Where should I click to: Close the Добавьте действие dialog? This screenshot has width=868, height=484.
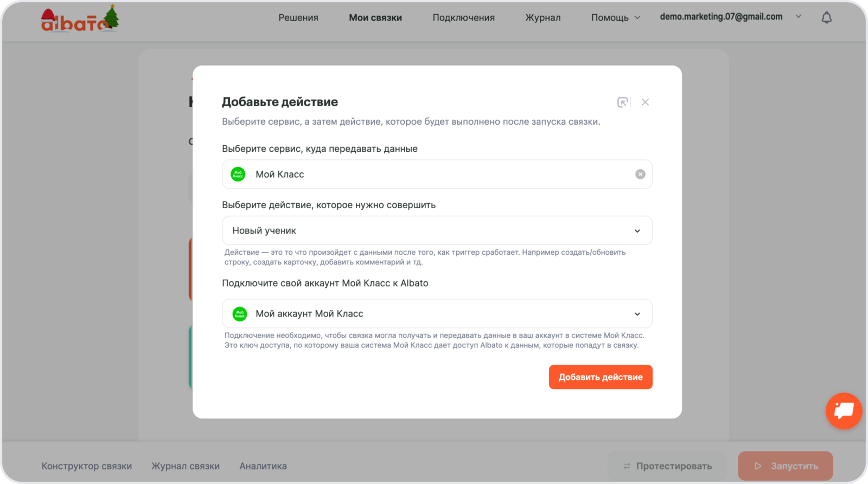(x=645, y=102)
